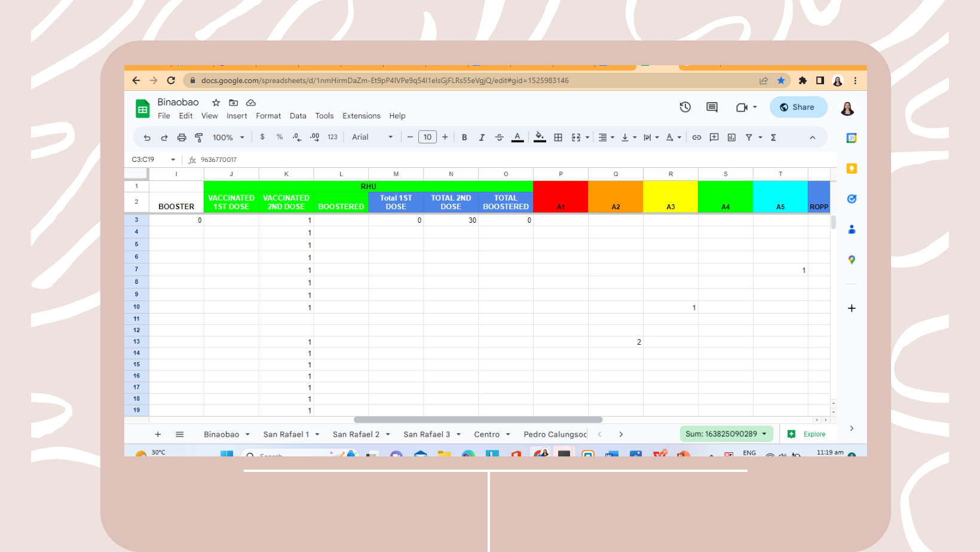This screenshot has width=980, height=552.
Task: Click the Sheets home logo
Action: [x=142, y=109]
